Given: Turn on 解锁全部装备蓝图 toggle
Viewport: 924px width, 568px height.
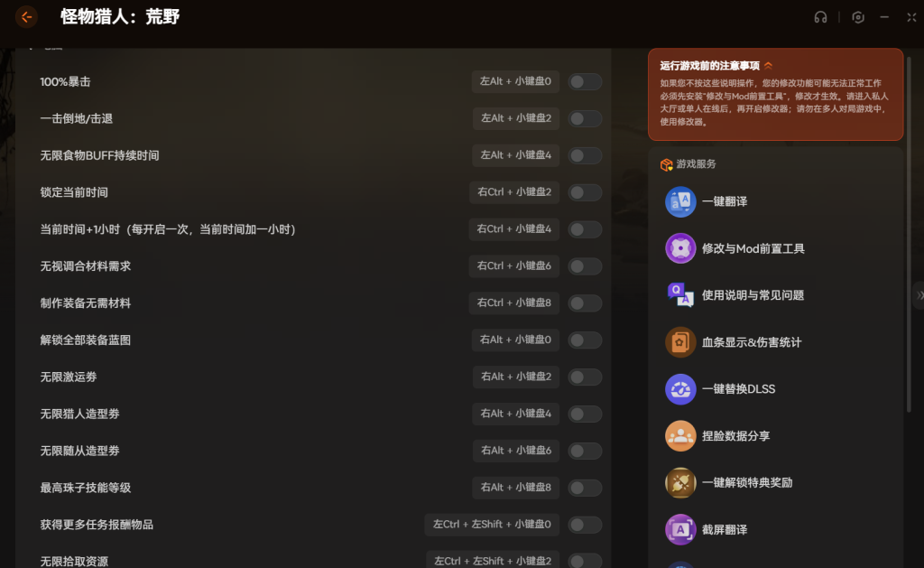Looking at the screenshot, I should tap(585, 340).
